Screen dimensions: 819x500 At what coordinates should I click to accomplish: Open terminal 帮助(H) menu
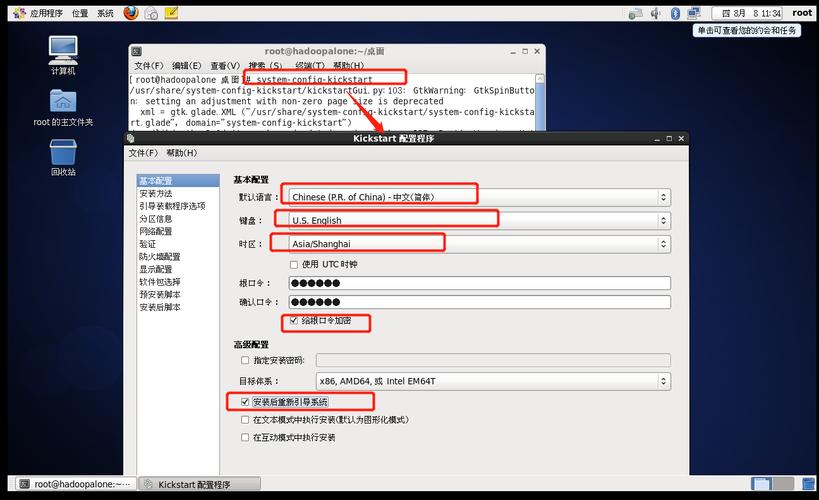pos(348,66)
